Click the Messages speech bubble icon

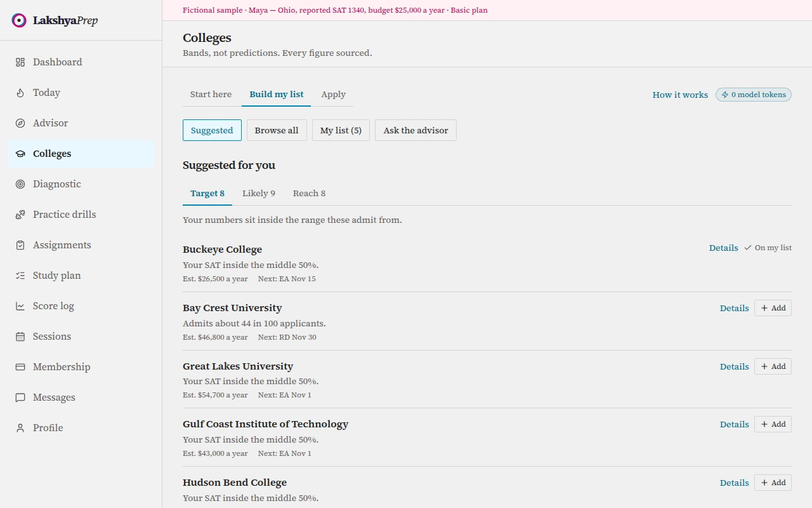click(x=20, y=398)
